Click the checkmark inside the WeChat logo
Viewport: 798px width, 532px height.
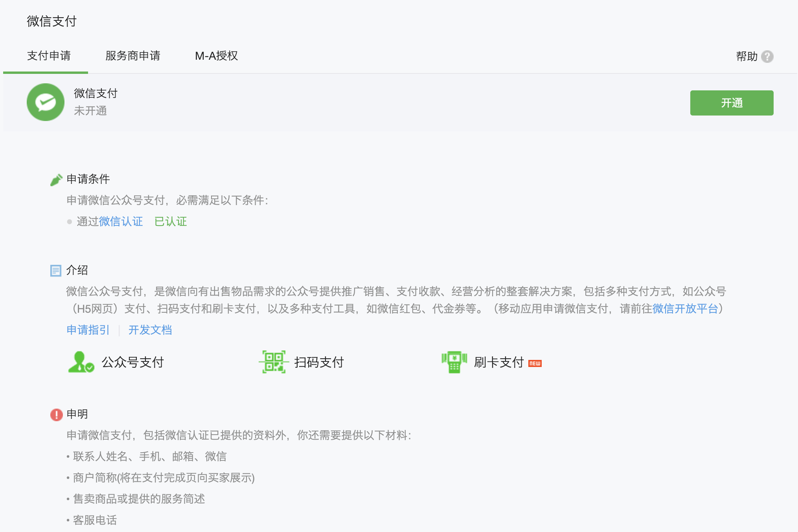47,101
